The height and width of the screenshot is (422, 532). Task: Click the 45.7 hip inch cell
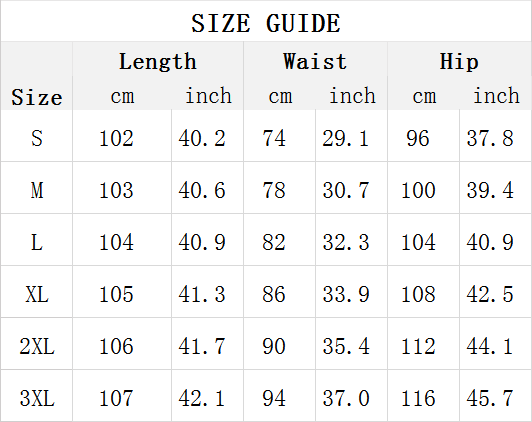pyautogui.click(x=490, y=398)
